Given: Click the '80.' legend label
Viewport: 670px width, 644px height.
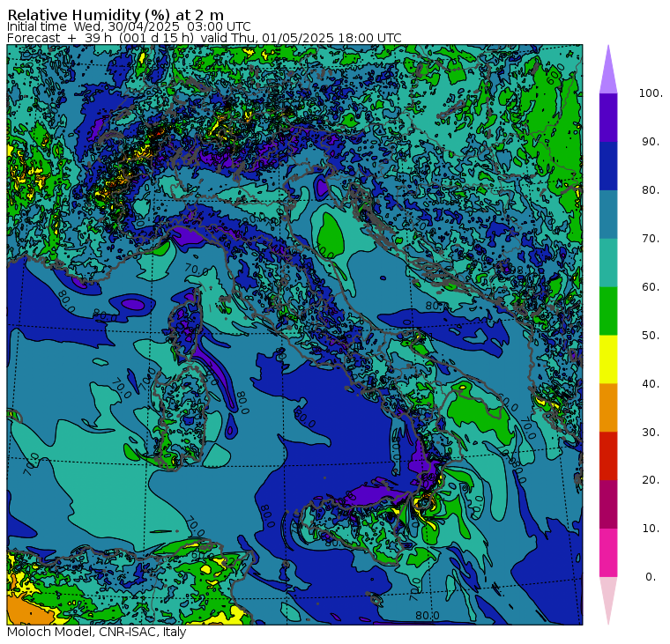Looking at the screenshot, I should click(x=651, y=190).
